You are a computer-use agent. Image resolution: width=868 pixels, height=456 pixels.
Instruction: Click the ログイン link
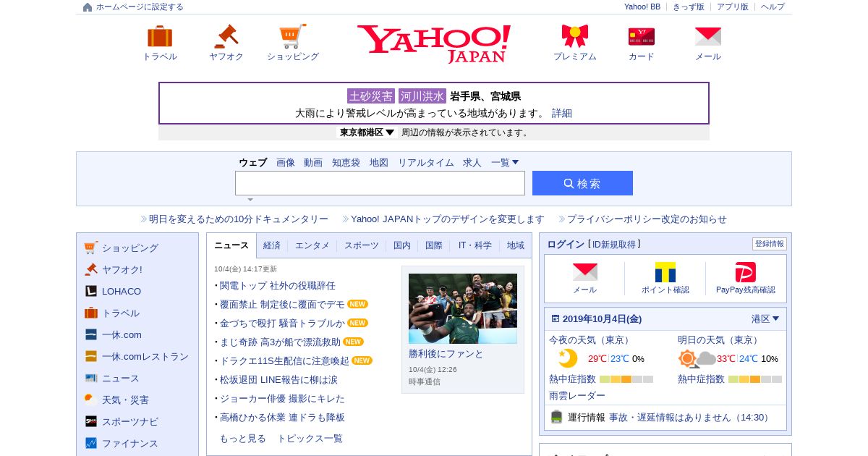coord(566,245)
